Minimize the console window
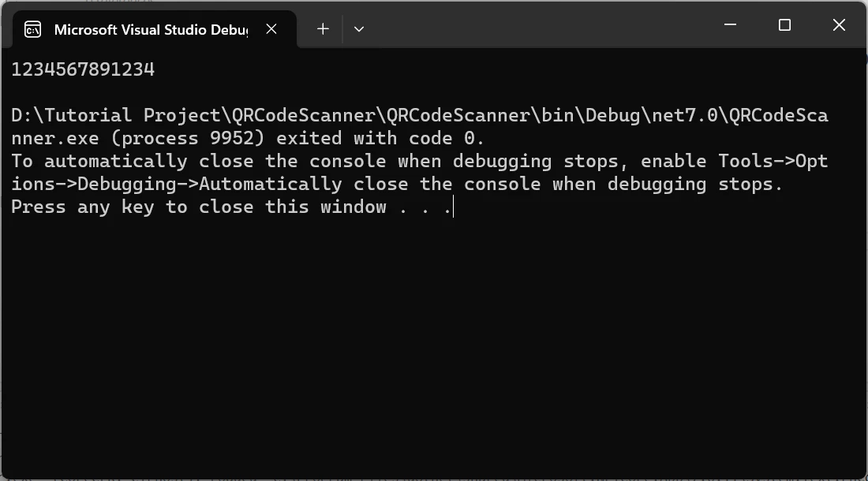Screen dimensions: 868x481 [x=731, y=25]
